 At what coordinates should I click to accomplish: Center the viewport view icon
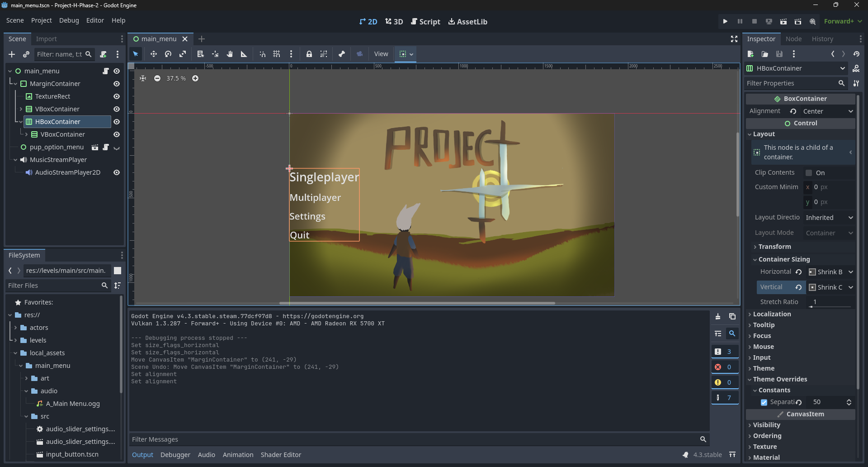click(x=143, y=78)
